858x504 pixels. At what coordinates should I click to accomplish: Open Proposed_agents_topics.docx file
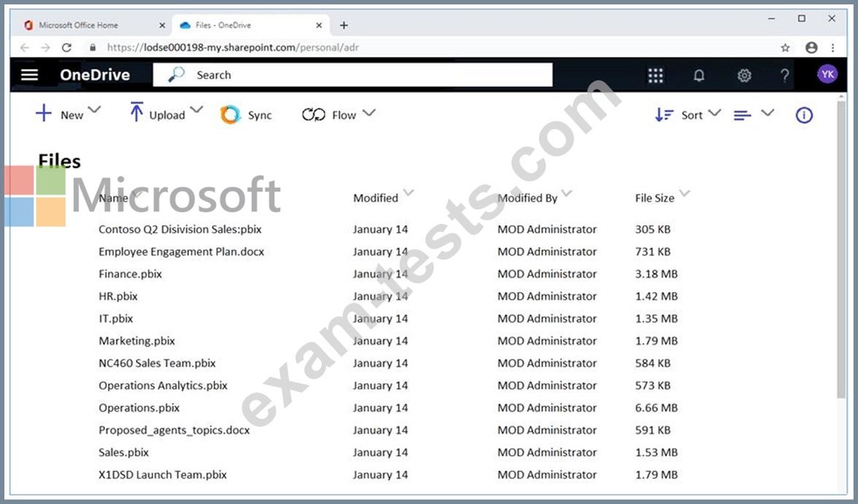click(174, 430)
